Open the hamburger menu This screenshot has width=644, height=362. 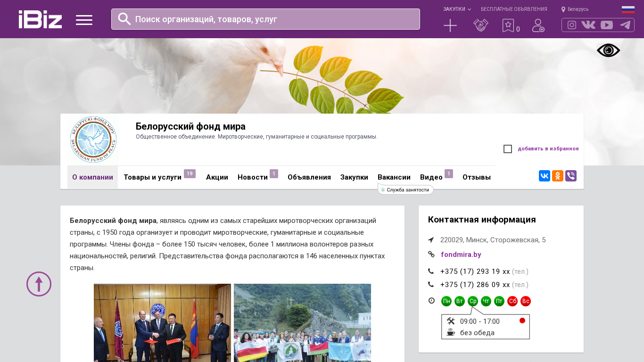click(84, 20)
